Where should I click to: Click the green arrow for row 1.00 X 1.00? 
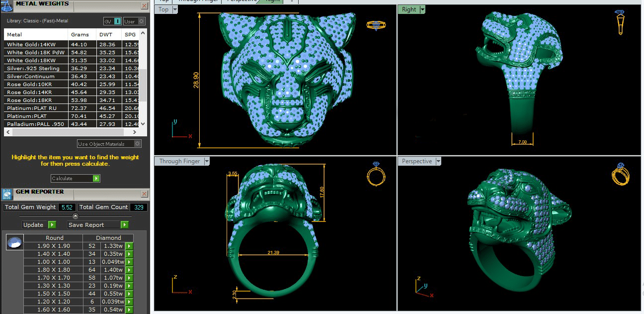[129, 262]
